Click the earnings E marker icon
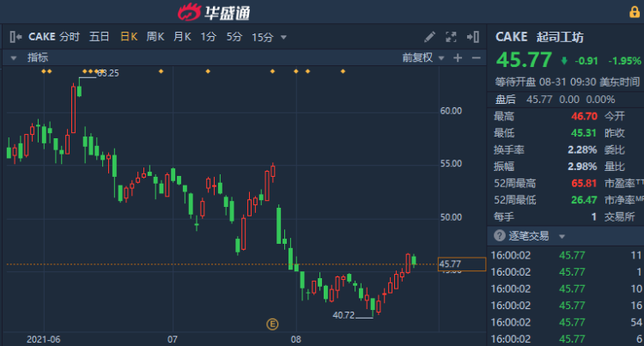 [x=273, y=324]
